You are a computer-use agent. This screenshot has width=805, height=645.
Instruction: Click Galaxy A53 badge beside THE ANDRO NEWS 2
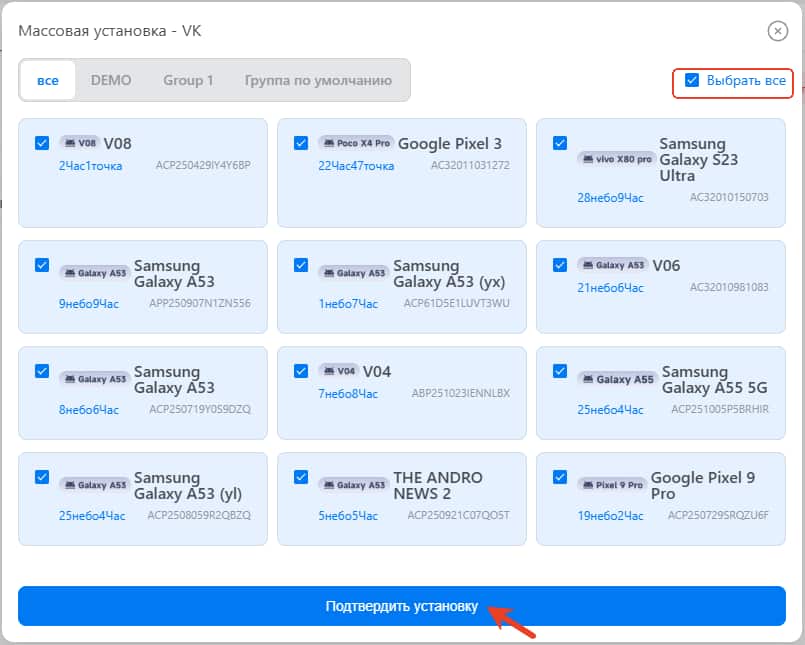(x=354, y=485)
